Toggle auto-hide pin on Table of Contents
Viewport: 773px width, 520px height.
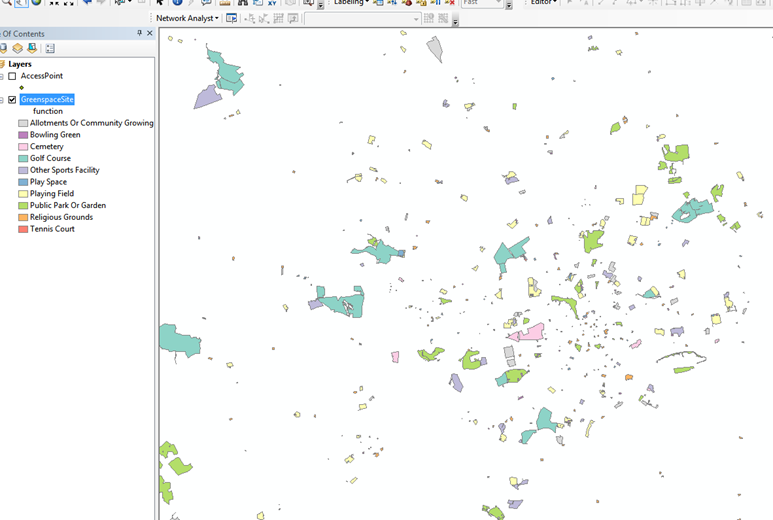point(140,33)
